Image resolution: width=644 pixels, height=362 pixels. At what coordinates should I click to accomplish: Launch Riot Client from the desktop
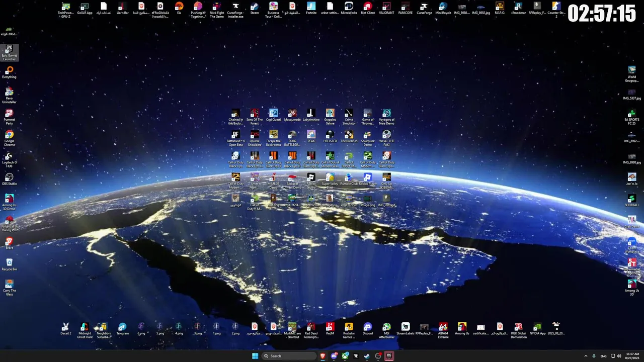[368, 9]
